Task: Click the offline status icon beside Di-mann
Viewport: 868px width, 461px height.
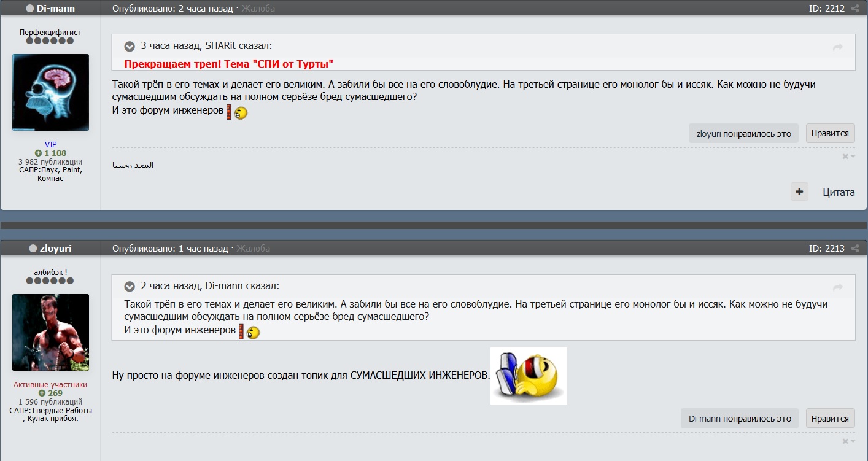Action: click(x=30, y=9)
